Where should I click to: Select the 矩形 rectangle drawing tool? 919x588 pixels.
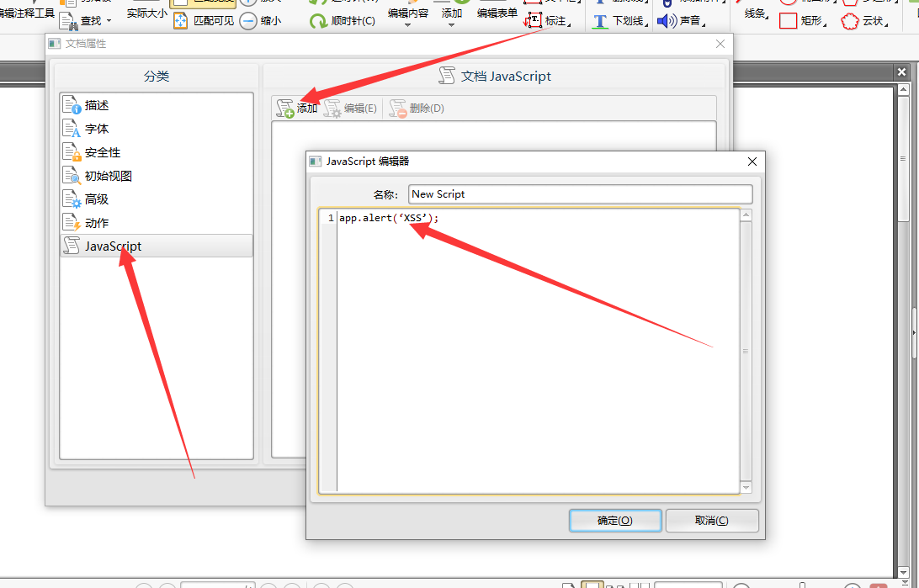click(800, 21)
